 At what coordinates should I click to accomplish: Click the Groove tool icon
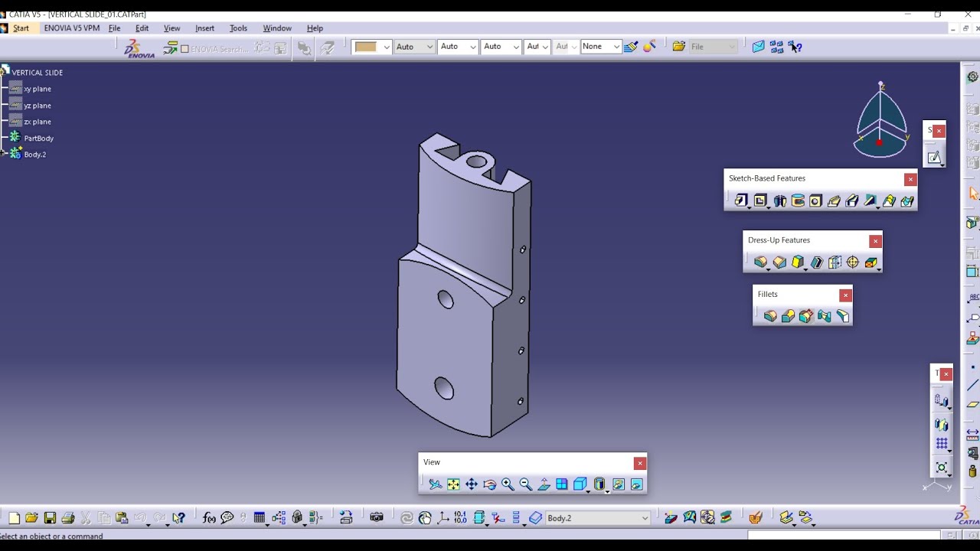click(x=798, y=201)
